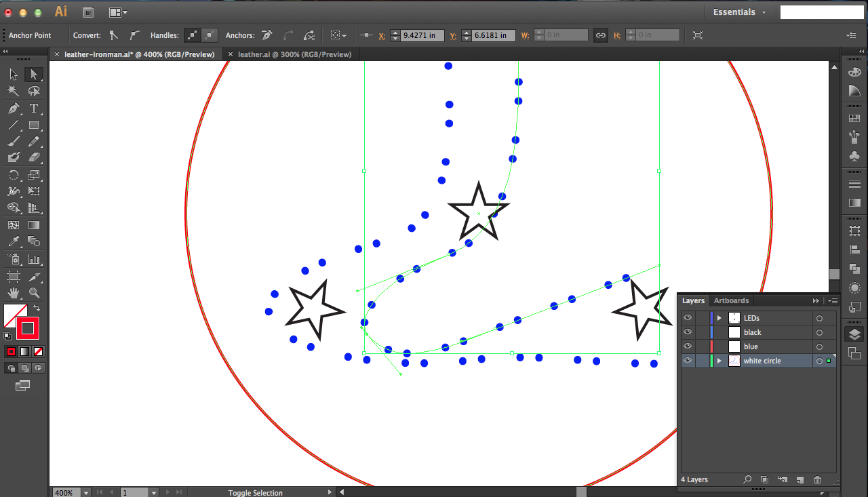Toggle Constrain Width and Height Proportions link

pyautogui.click(x=600, y=35)
